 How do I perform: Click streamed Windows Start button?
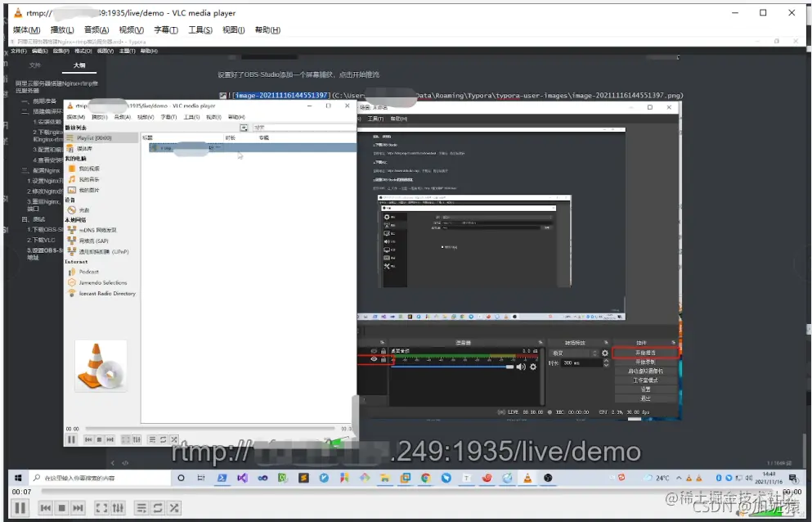click(x=18, y=478)
